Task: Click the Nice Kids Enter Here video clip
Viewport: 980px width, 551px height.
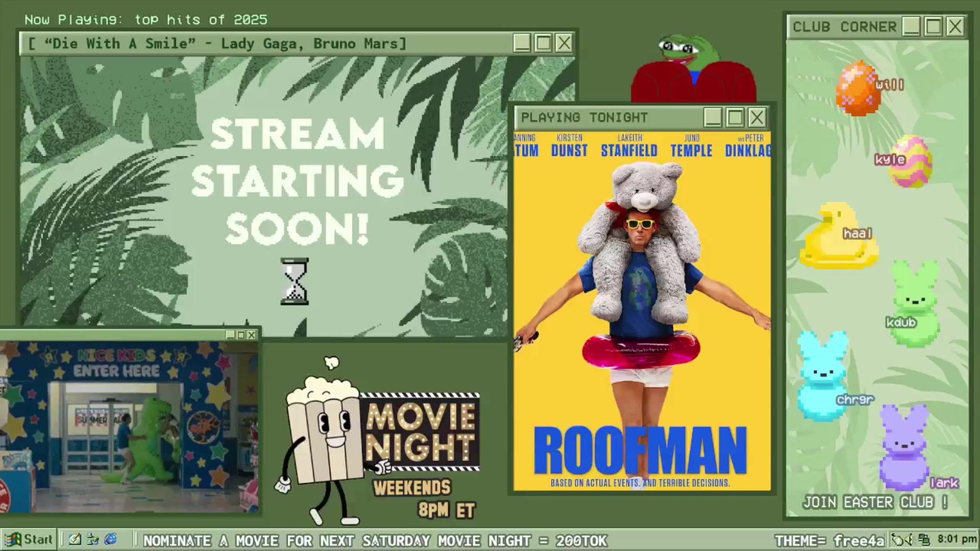Action: pos(129,427)
